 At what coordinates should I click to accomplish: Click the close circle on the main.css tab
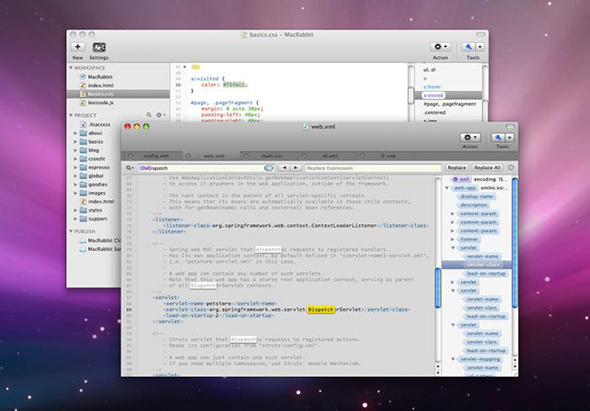pos(246,156)
